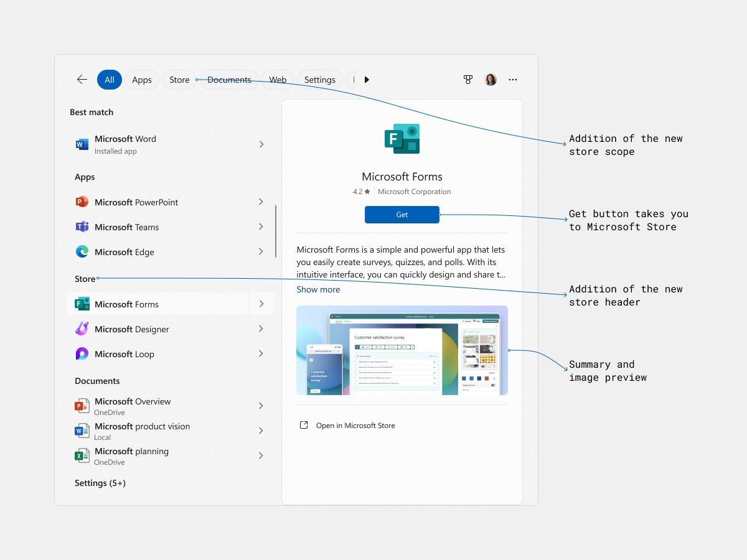Click the Microsoft Word icon

[82, 144]
